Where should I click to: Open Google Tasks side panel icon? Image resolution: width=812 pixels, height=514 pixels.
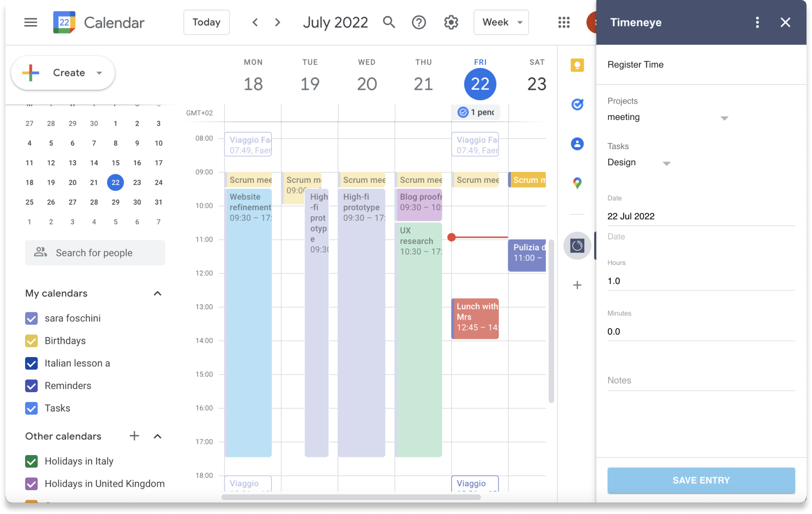tap(577, 104)
